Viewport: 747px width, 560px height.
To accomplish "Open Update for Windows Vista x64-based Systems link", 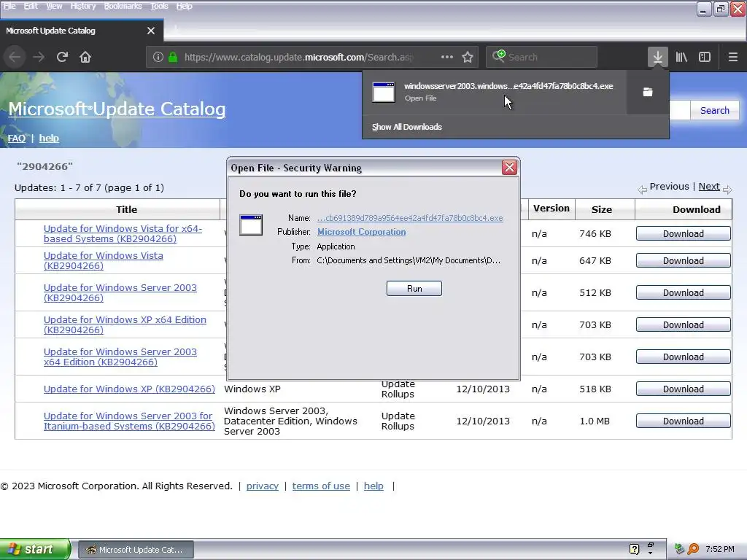I will point(123,233).
